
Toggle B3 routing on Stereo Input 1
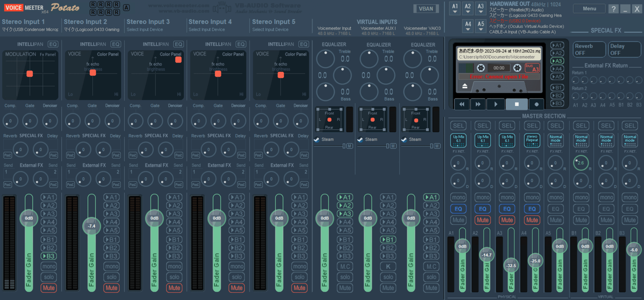[x=49, y=256]
